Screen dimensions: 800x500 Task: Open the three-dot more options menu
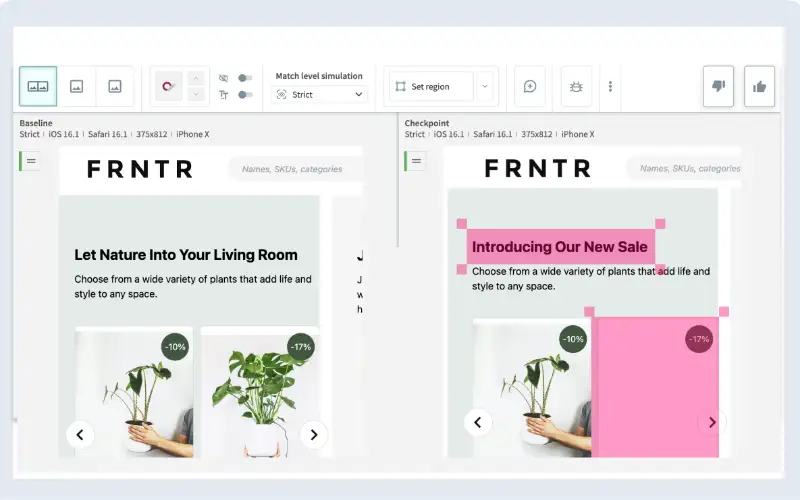coord(610,86)
